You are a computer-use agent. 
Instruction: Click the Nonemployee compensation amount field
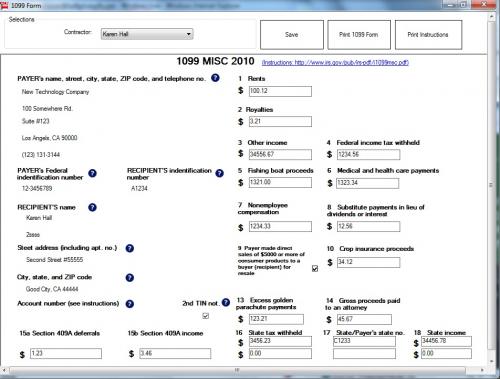280,226
